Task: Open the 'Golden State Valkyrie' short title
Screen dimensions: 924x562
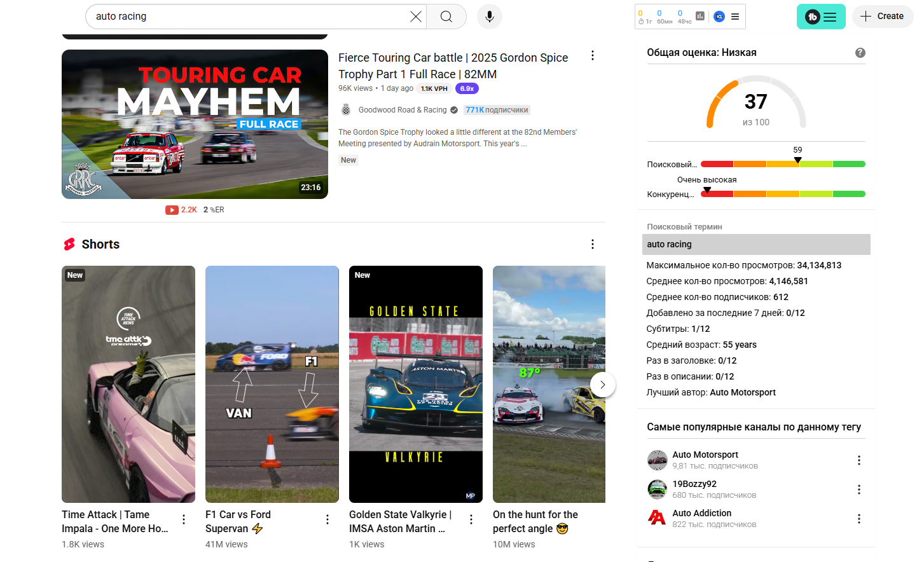Action: point(400,521)
